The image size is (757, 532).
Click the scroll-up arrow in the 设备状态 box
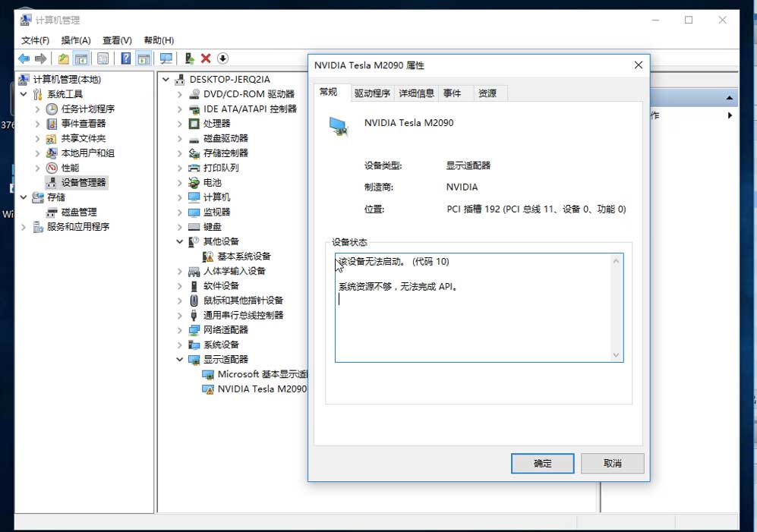pyautogui.click(x=616, y=261)
